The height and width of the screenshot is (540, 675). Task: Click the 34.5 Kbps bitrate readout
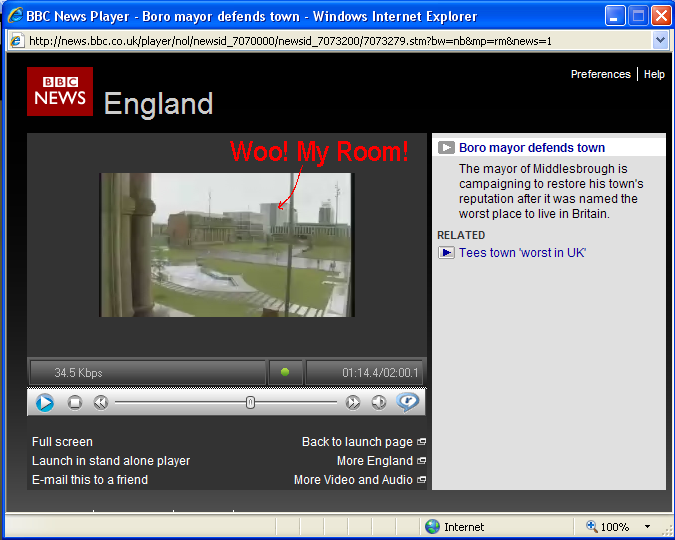(78, 372)
